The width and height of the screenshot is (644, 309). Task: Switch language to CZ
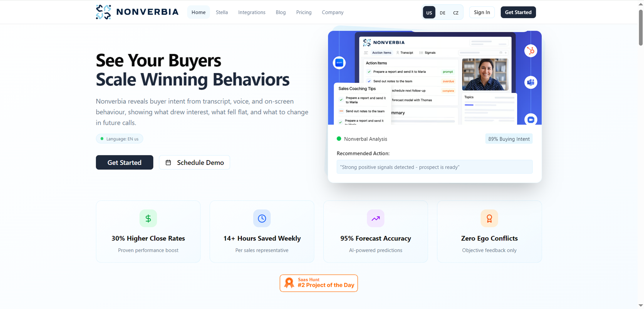point(456,12)
